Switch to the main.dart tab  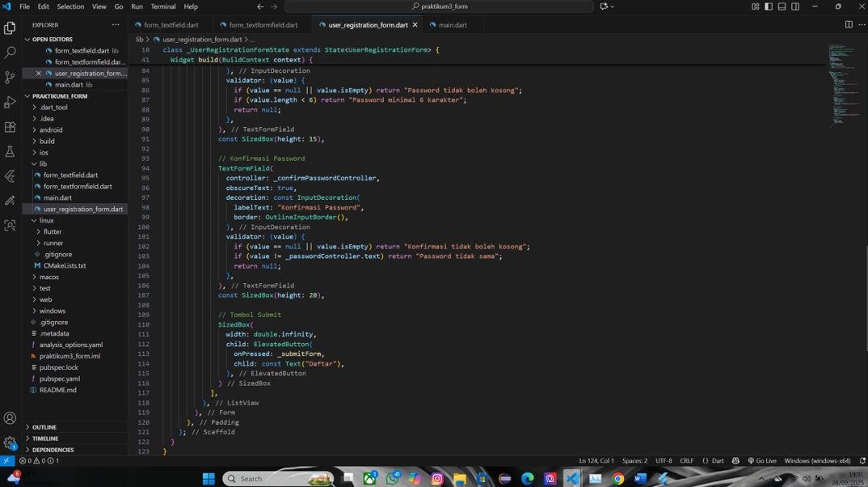pyautogui.click(x=452, y=25)
